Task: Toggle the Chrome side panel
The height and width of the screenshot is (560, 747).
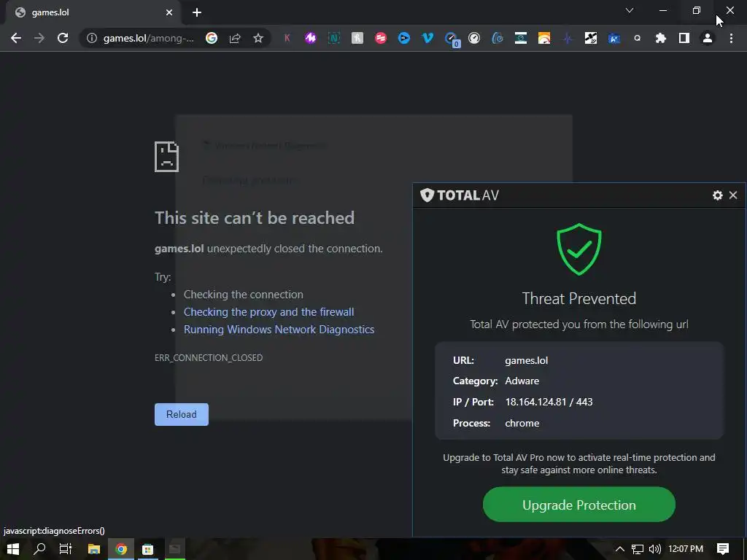Action: (x=684, y=38)
